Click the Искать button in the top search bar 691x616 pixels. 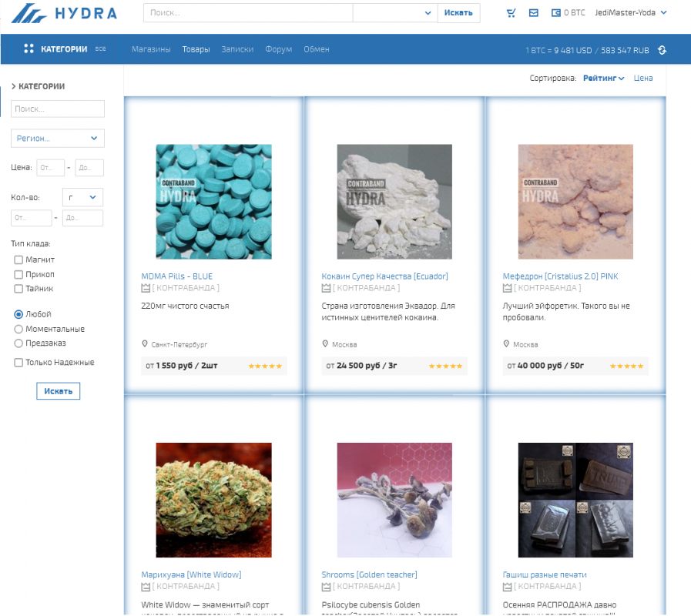point(458,13)
